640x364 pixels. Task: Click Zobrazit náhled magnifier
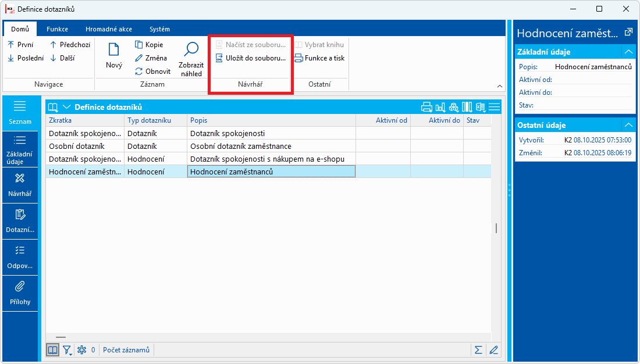(191, 59)
